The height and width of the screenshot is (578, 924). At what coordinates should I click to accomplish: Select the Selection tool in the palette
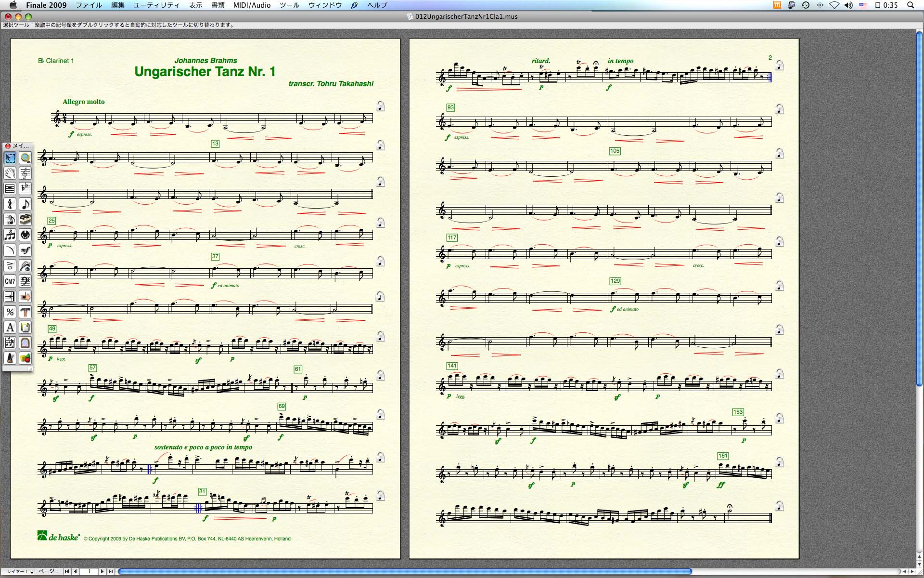click(10, 158)
